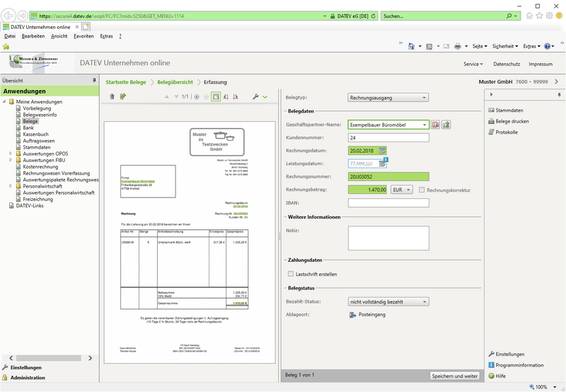Open the Favoriten menu
This screenshot has width=566, height=392.
83,36
